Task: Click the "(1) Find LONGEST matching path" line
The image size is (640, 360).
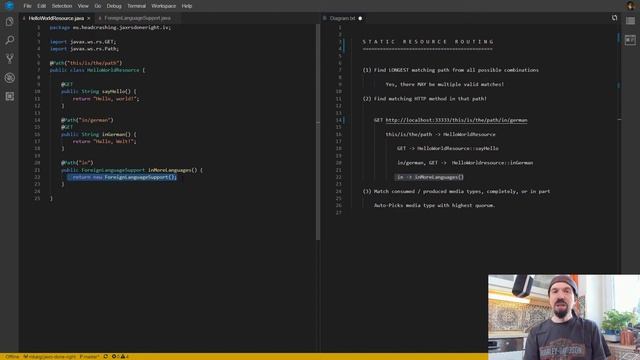Action: click(451, 70)
